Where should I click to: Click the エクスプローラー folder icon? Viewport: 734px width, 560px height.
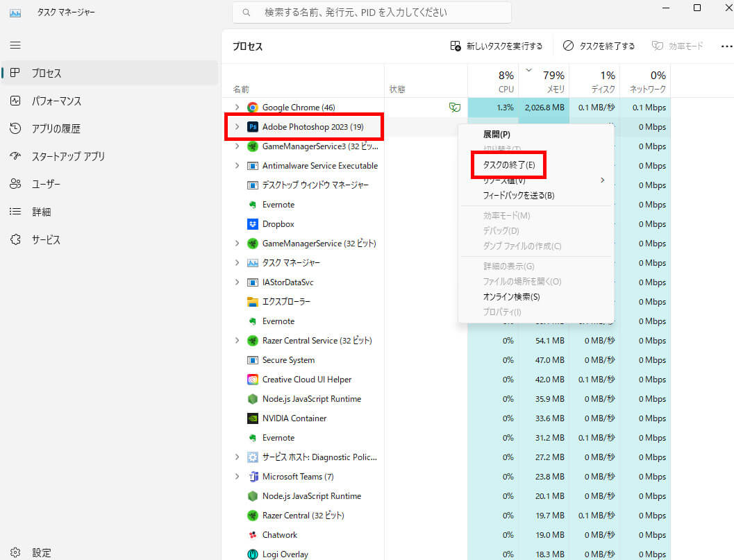[252, 302]
